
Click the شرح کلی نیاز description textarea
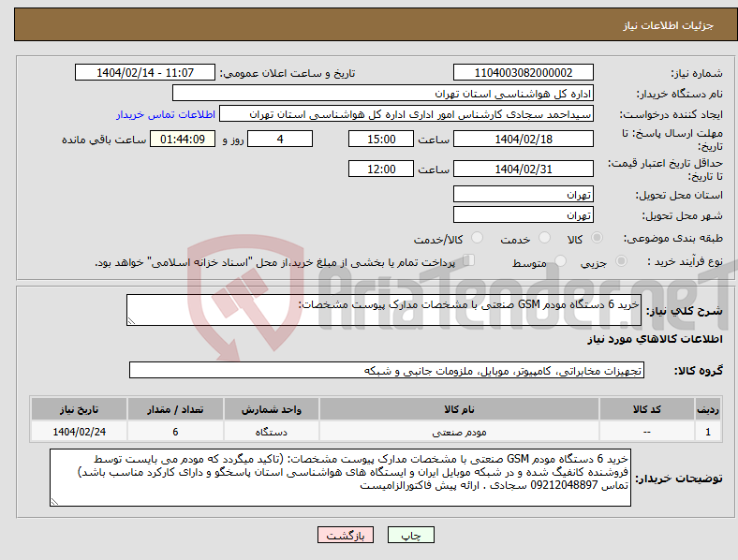coord(384,310)
